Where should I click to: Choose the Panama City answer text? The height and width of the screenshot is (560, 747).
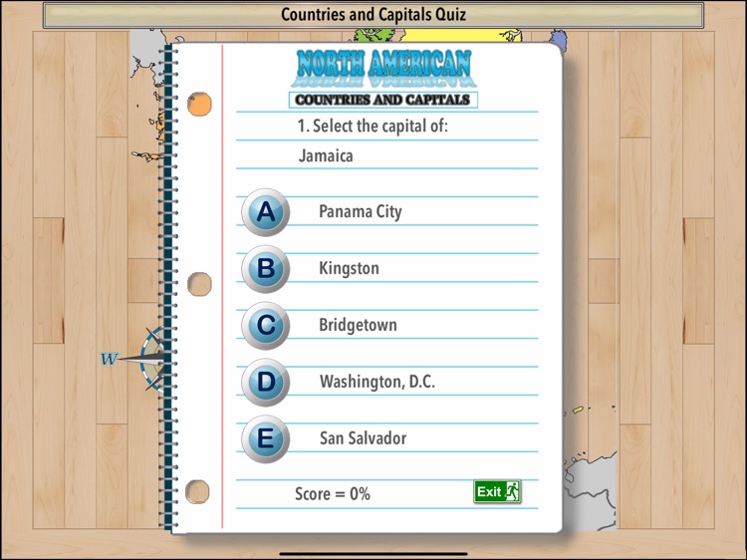361,211
